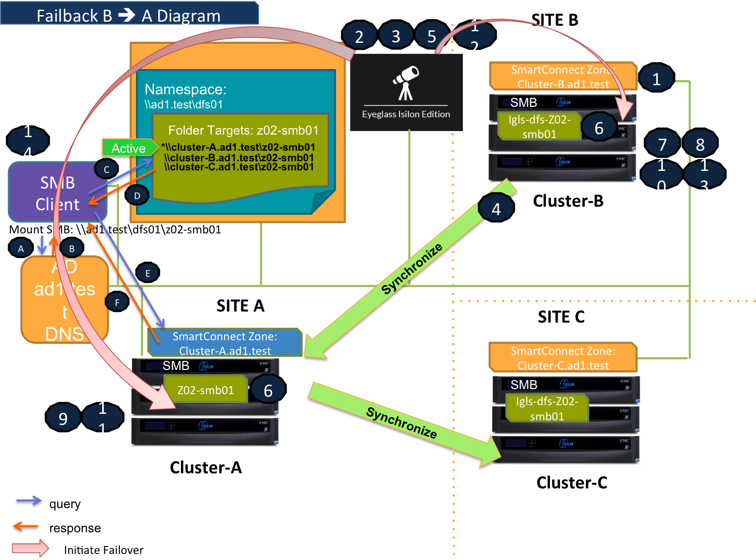Click the Cluster-C label
The height and width of the screenshot is (560, 756).
[572, 482]
